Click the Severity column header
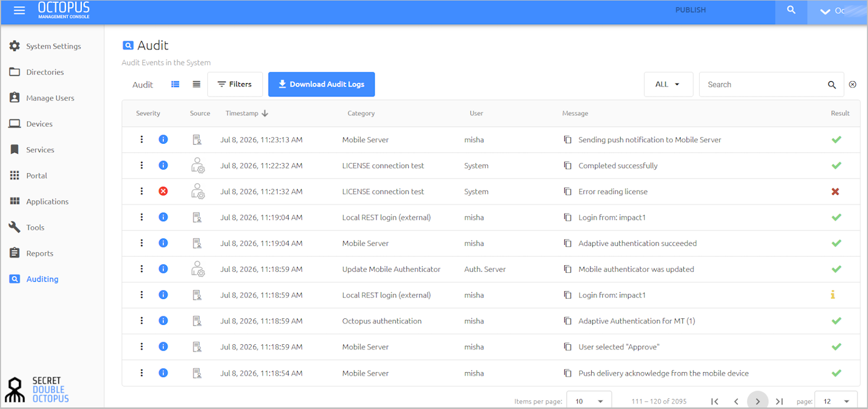Viewport: 868px width, 409px height. click(x=148, y=113)
